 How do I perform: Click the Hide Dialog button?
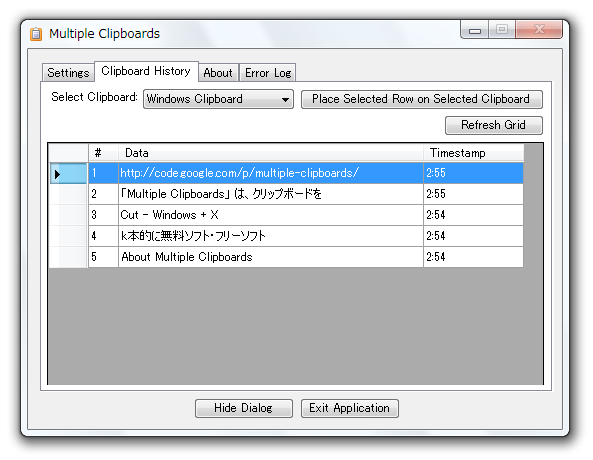pos(244,408)
